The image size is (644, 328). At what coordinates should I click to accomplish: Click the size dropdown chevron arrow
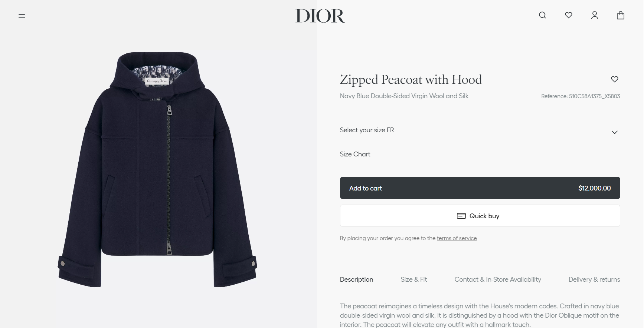pyautogui.click(x=614, y=132)
